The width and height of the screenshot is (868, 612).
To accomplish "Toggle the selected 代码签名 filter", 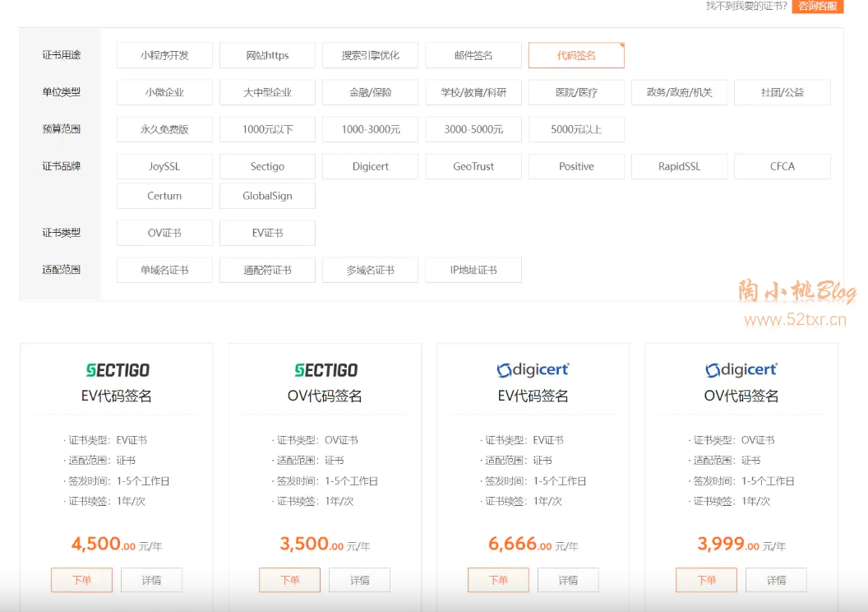I will pos(576,55).
